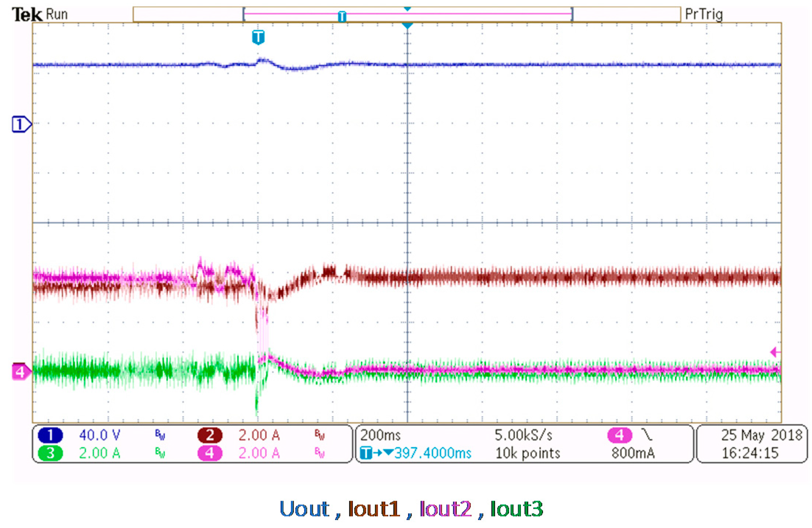Image resolution: width=812 pixels, height=528 pixels.
Task: Click the trigger position T marker
Action: point(258,37)
